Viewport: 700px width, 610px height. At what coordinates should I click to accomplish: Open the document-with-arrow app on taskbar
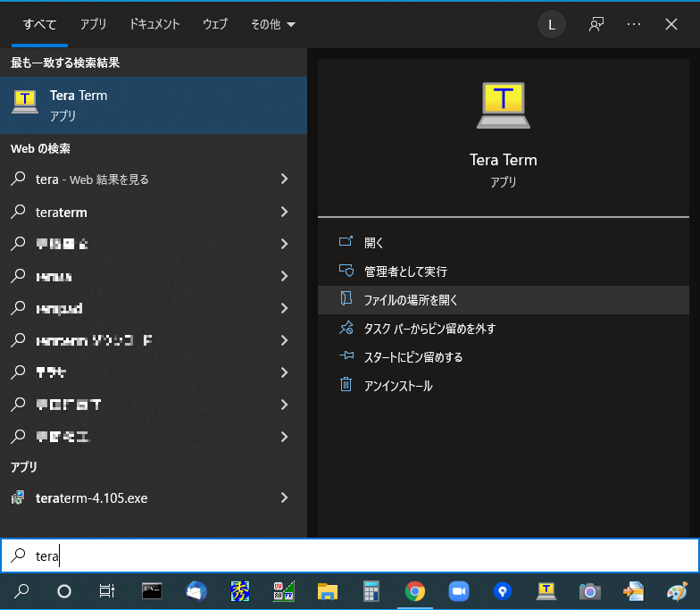coord(634,591)
